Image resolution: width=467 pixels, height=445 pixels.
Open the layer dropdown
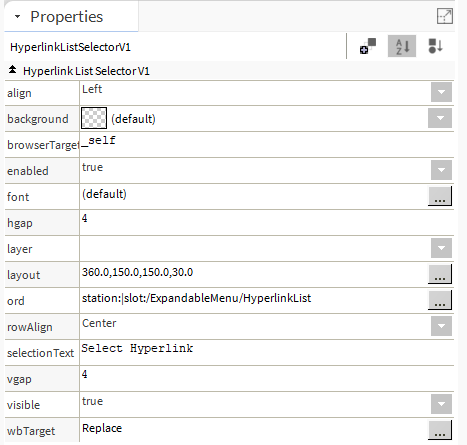[x=441, y=248]
